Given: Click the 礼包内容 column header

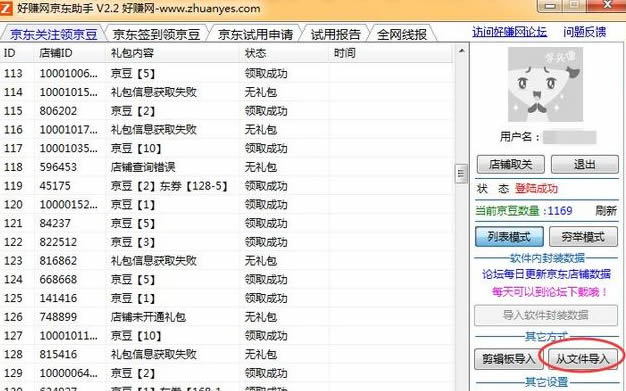Looking at the screenshot, I should pos(173,53).
